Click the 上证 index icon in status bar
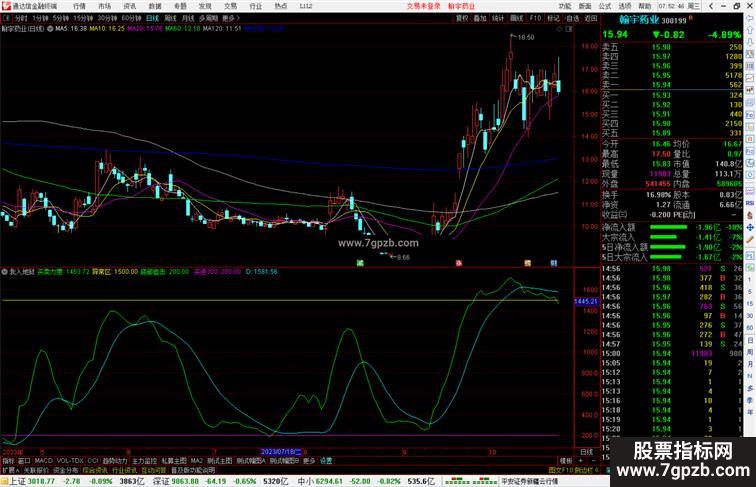The height and width of the screenshot is (487, 756). (x=5, y=481)
